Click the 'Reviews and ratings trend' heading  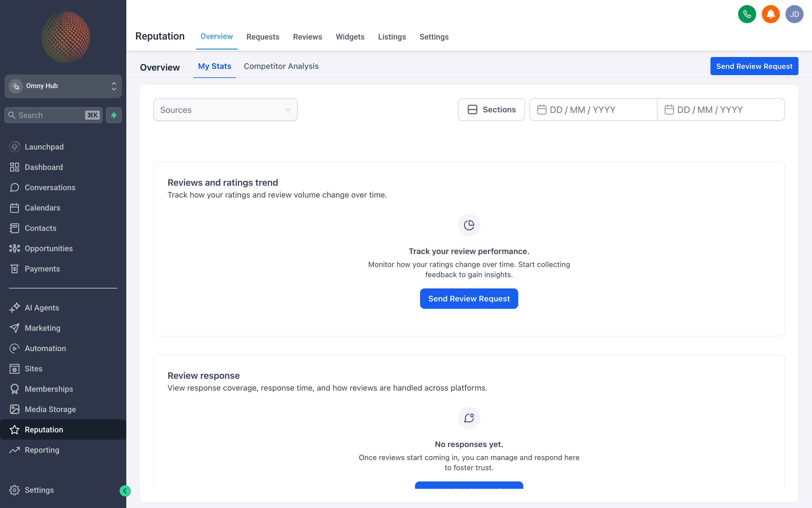click(x=222, y=182)
